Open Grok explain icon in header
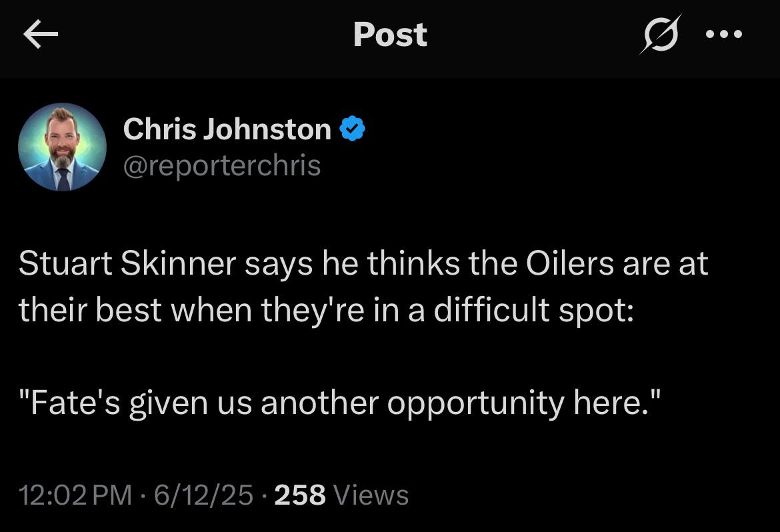This screenshot has width=780, height=532. coord(660,35)
